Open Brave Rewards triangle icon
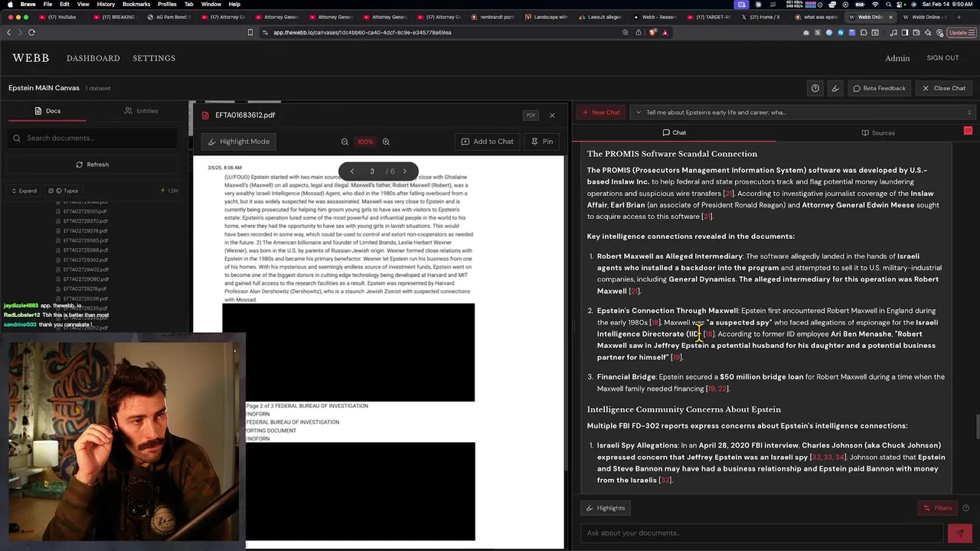The width and height of the screenshot is (980, 551). [x=665, y=32]
